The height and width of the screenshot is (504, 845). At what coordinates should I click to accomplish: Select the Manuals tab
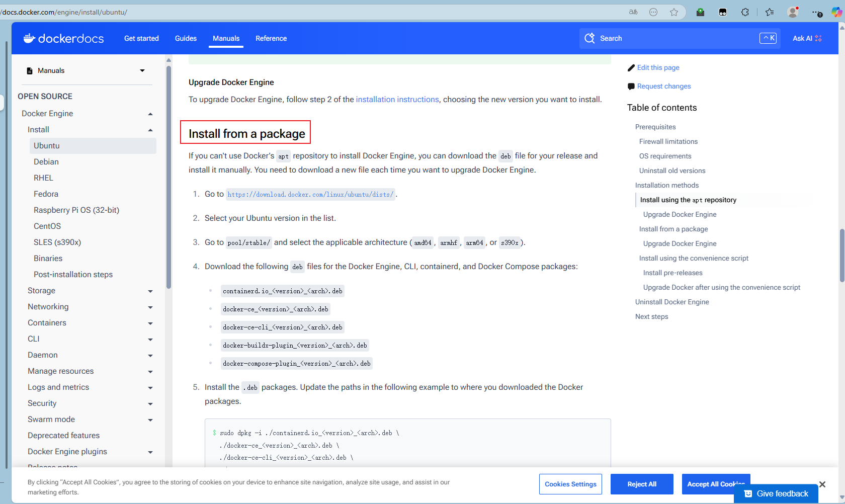tap(226, 38)
